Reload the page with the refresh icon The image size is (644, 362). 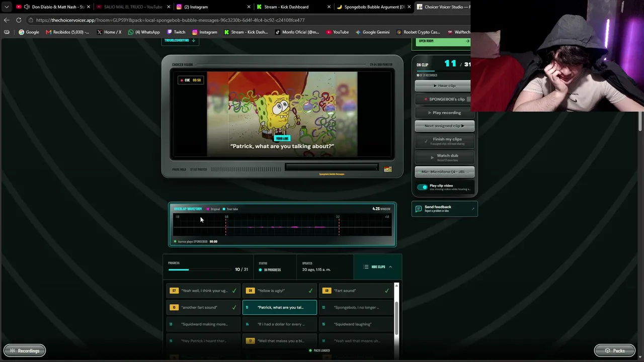coord(19,20)
